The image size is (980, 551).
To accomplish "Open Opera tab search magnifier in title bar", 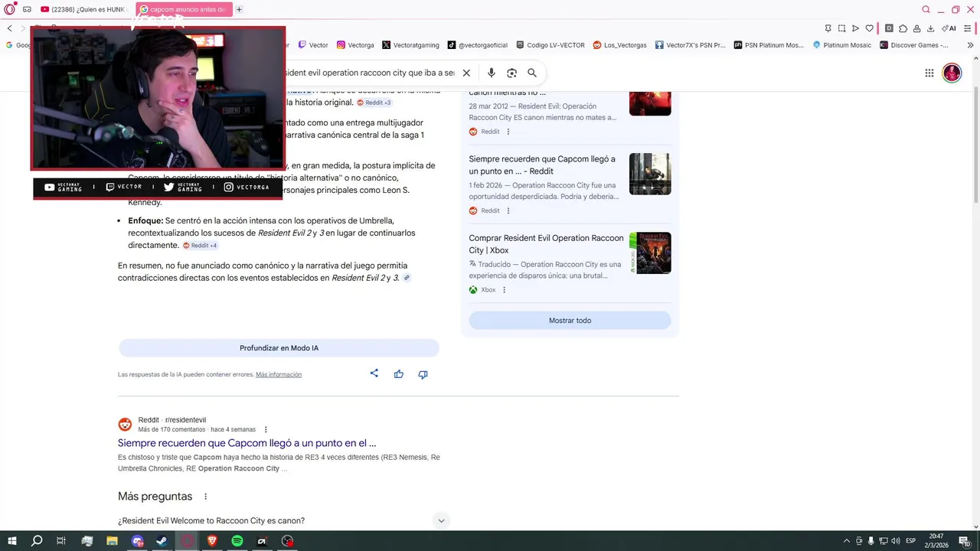I will click(926, 9).
